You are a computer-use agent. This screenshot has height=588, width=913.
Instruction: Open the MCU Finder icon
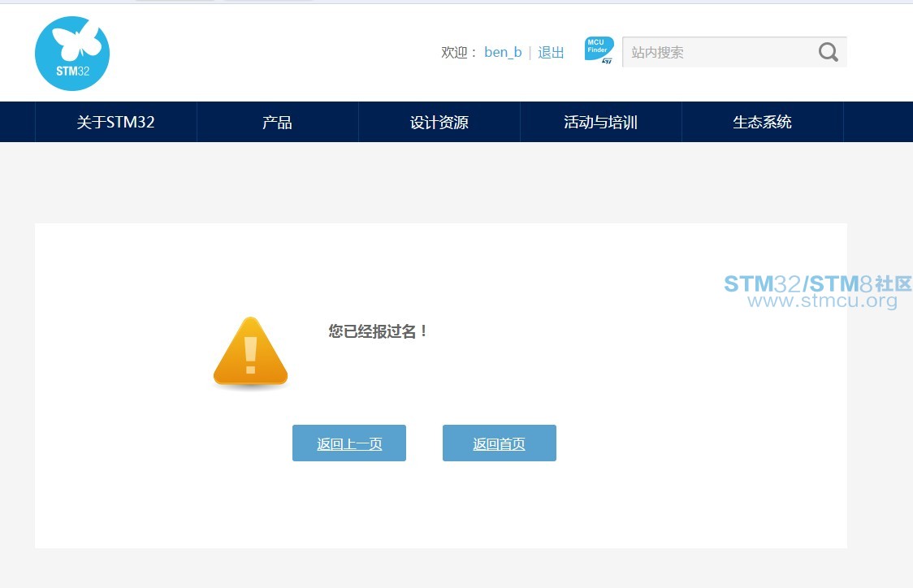(x=599, y=50)
